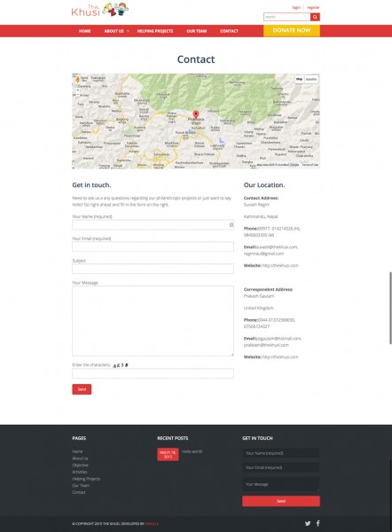
Task: Focus the Your Email field in main form
Action: [153, 246]
